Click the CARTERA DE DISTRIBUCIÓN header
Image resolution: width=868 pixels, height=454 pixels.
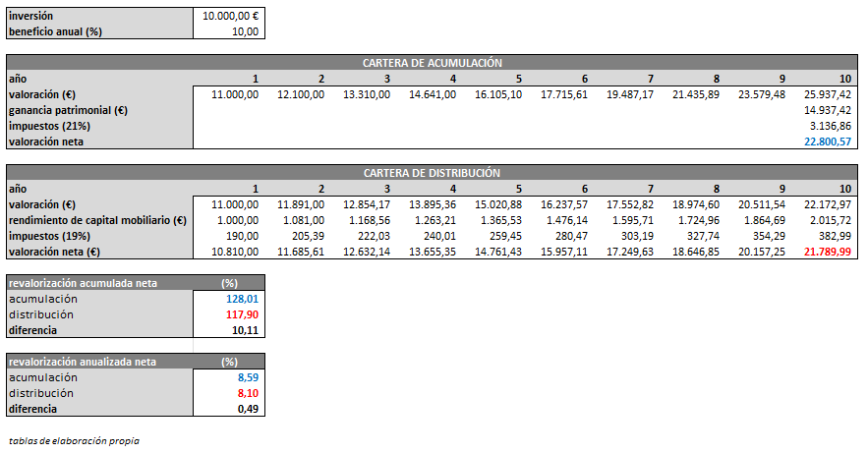[432, 173]
